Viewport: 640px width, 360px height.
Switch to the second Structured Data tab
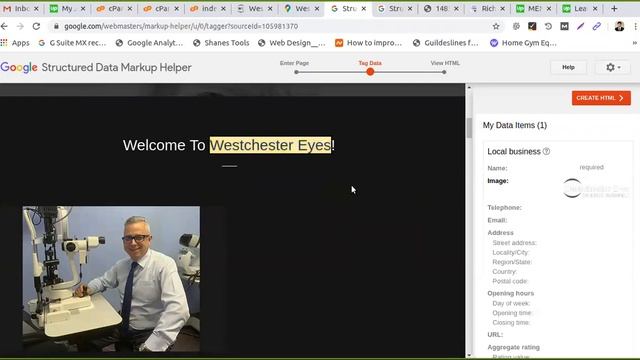(395, 8)
